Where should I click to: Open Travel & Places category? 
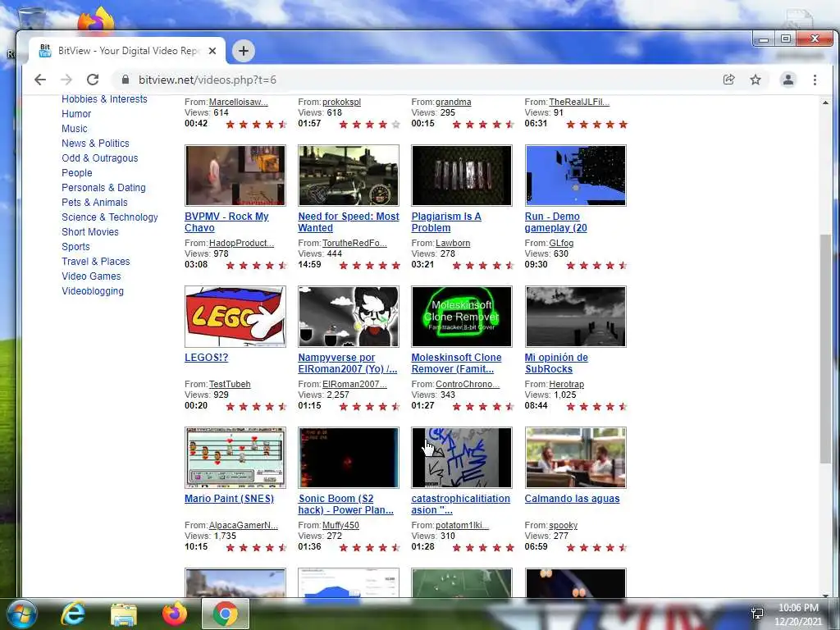click(x=96, y=261)
